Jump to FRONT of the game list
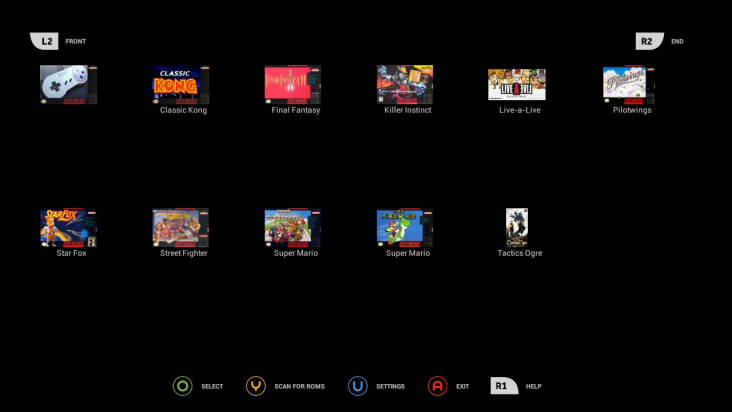The width and height of the screenshot is (732, 412). tap(76, 42)
